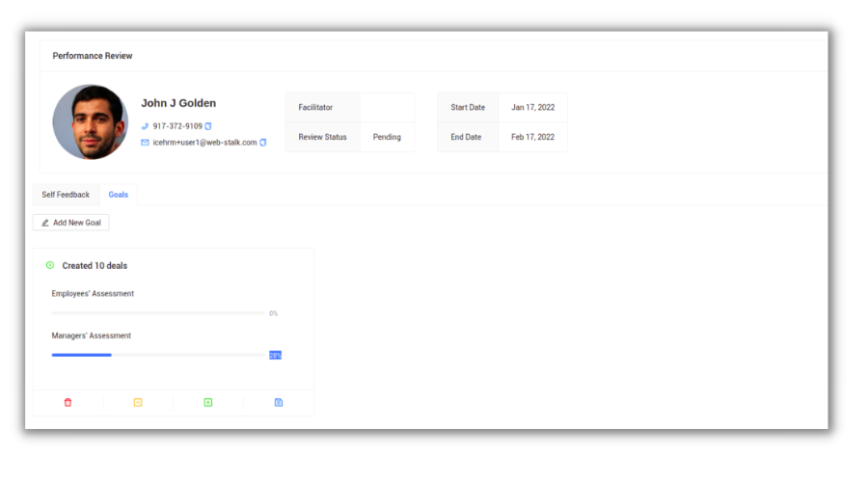Click the phone icon next to 917-372-9109
Image resolution: width=868 pixels, height=482 pixels.
tap(146, 126)
